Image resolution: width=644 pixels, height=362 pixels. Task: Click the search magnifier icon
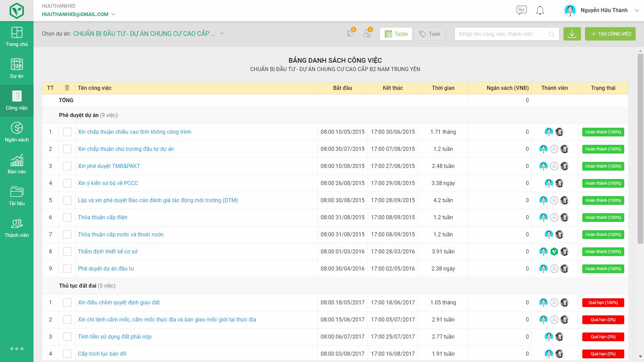[x=551, y=34]
